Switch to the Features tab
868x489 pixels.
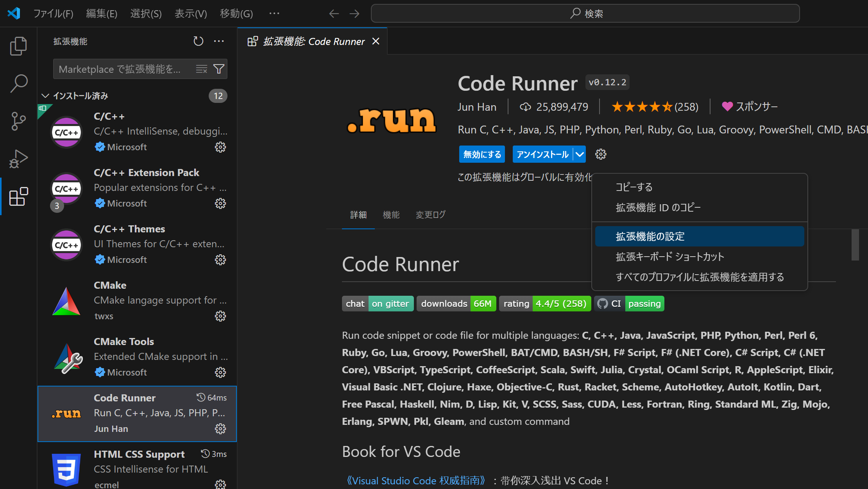[x=391, y=215]
